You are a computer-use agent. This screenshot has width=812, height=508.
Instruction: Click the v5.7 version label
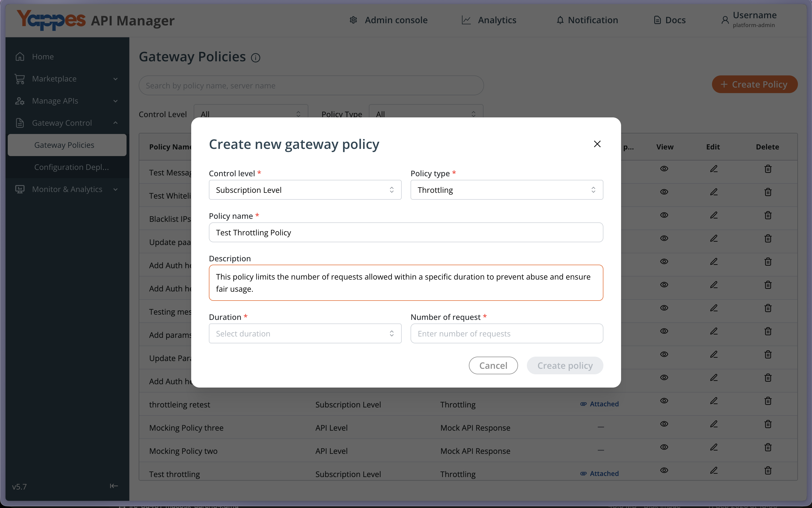point(20,486)
